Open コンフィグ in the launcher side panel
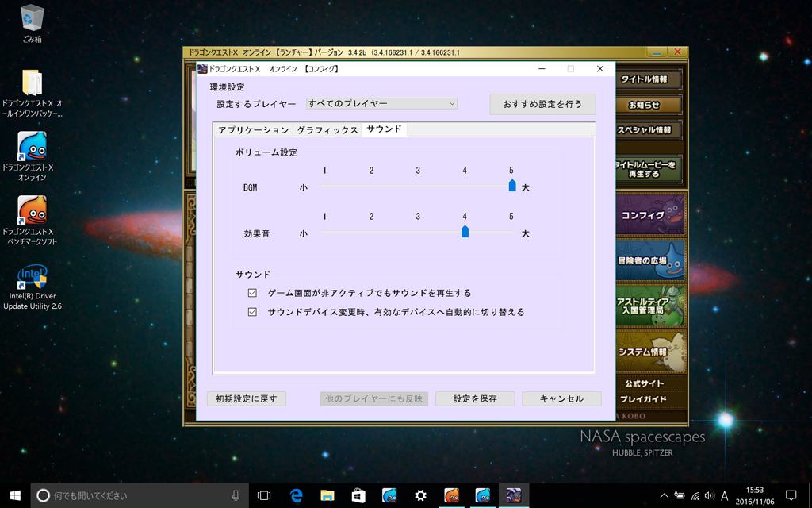Viewport: 812px width, 508px height. [650, 214]
